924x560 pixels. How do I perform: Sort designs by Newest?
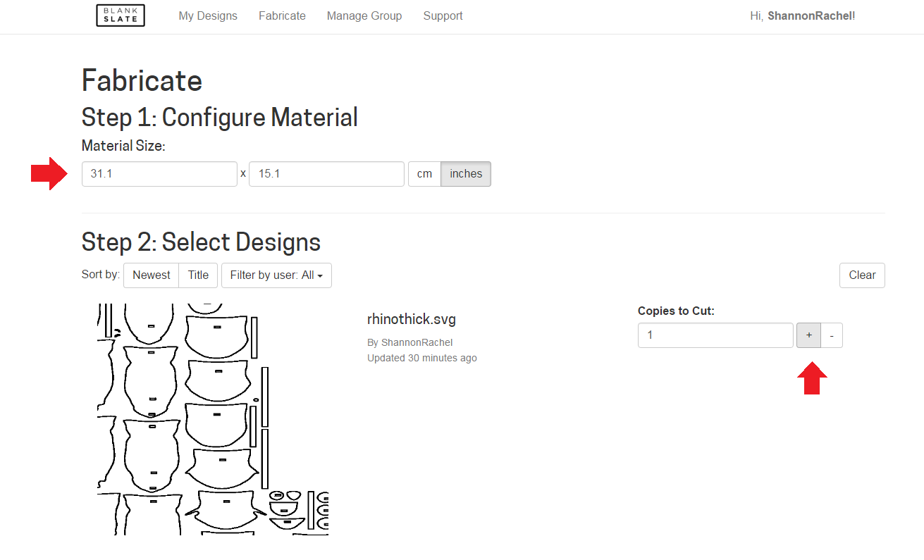point(150,275)
